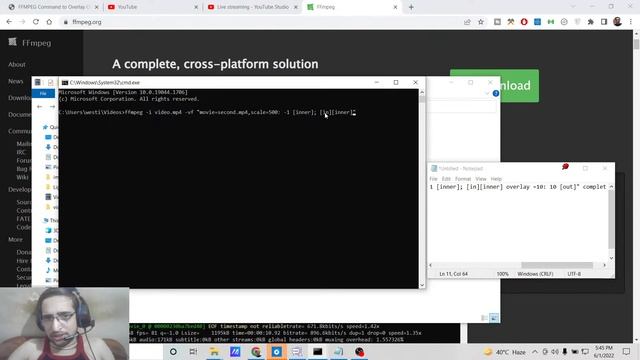Click the Notepad horizontal scrollbar thumb
Screen dimensions: 640x360
(x=557, y=265)
